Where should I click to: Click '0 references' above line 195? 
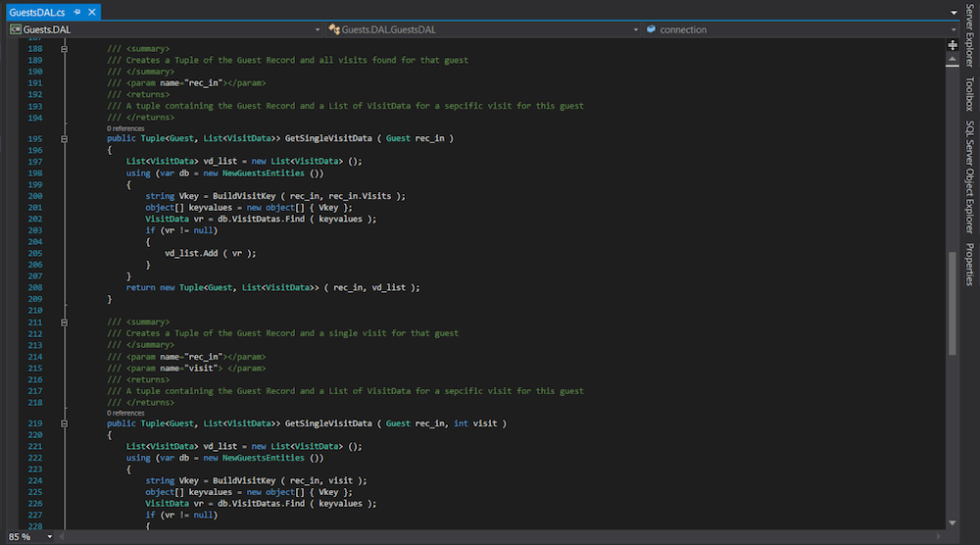[x=125, y=128]
